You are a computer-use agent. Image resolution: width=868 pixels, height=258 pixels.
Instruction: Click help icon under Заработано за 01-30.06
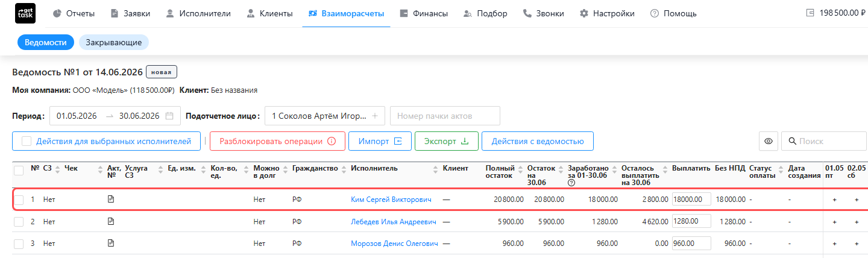coord(571,183)
